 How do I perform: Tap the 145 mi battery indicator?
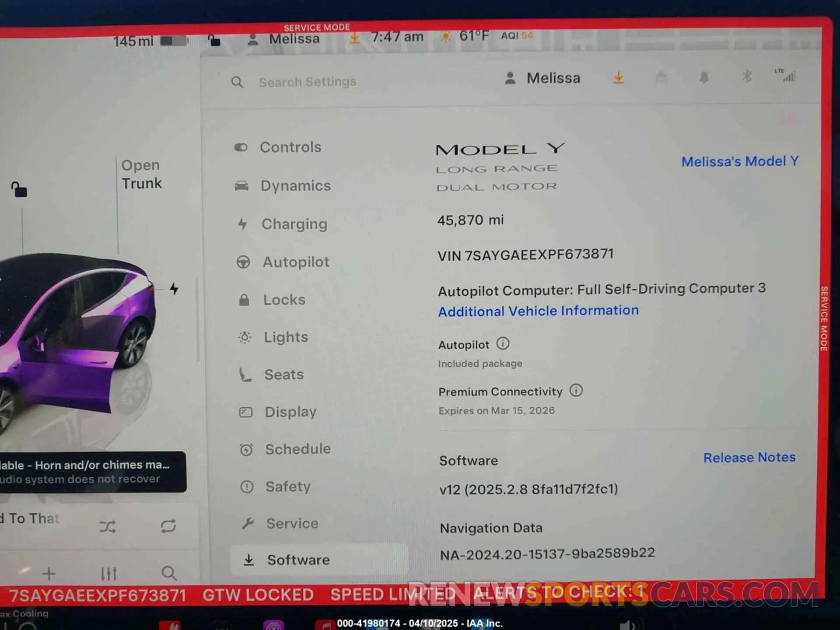point(150,42)
